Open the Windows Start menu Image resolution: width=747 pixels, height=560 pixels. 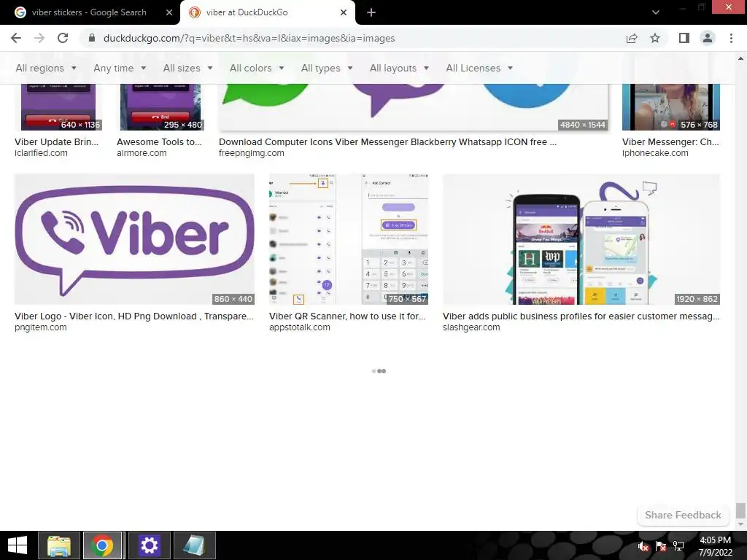coord(18,545)
